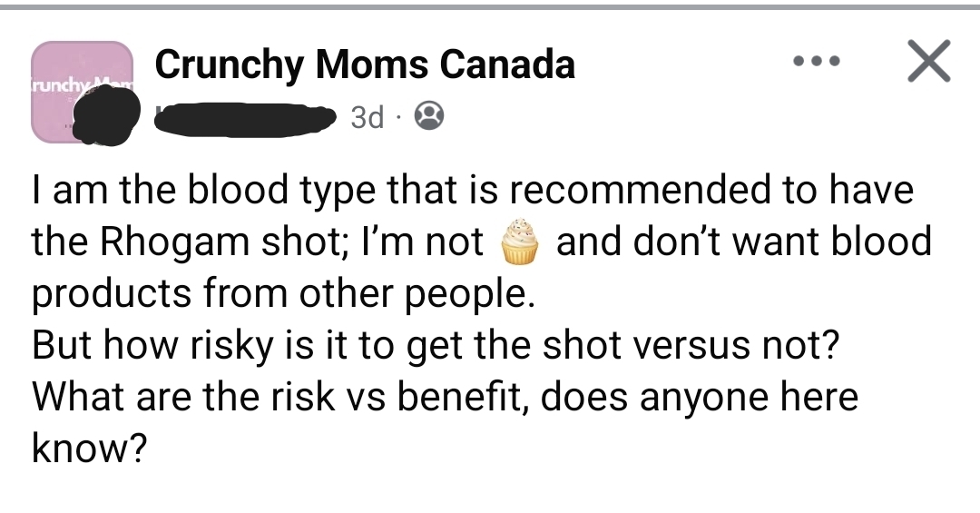
Task: Click the 3d post timestamp
Action: [x=366, y=116]
